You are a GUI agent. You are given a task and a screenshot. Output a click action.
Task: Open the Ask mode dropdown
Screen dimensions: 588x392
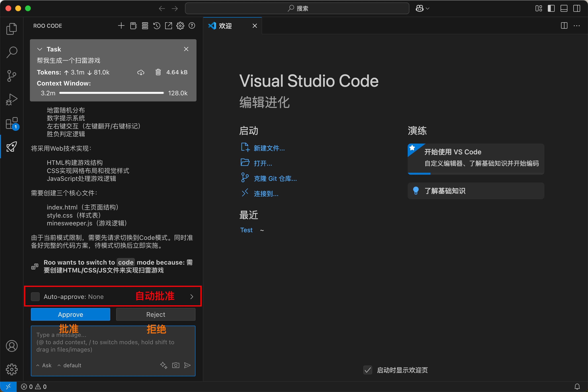[44, 365]
